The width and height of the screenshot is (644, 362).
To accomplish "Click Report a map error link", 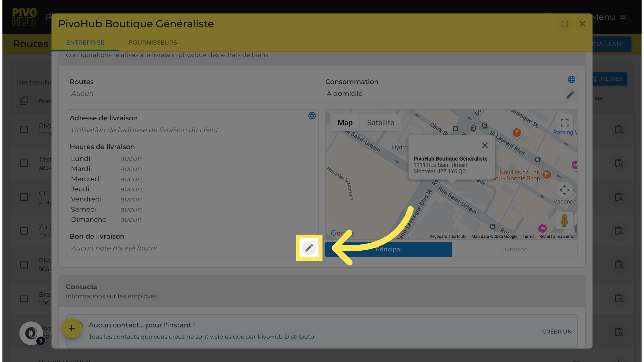I will 557,236.
